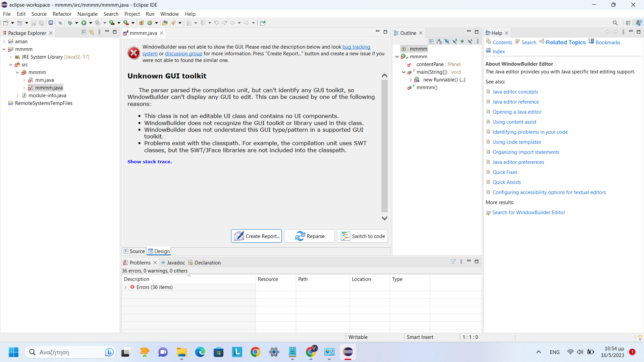644x362 pixels.
Task: Click the Search flashlight toolbar icon
Action: (173, 23)
